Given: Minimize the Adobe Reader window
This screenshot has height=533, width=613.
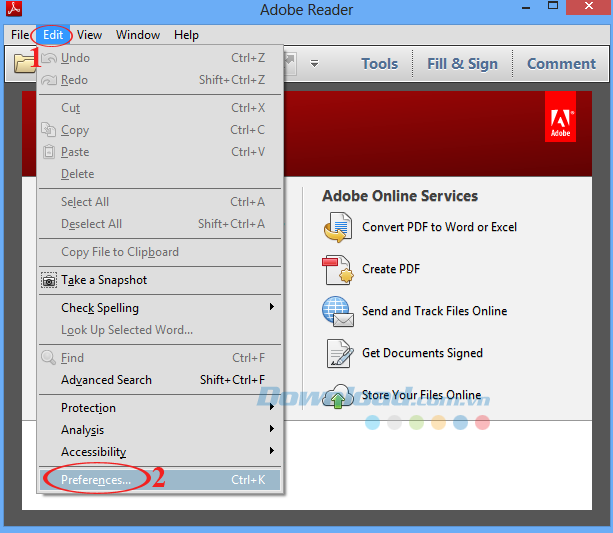Looking at the screenshot, I should (x=526, y=8).
